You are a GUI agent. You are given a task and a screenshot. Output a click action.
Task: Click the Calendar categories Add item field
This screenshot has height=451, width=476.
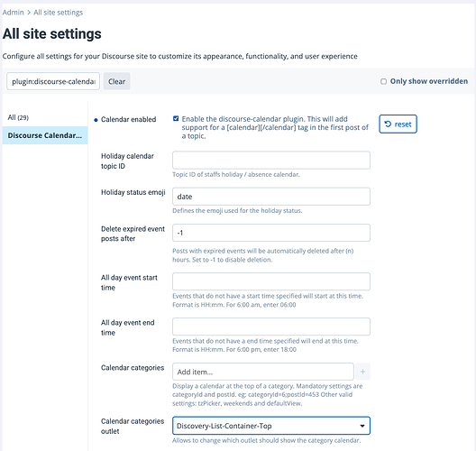click(263, 372)
